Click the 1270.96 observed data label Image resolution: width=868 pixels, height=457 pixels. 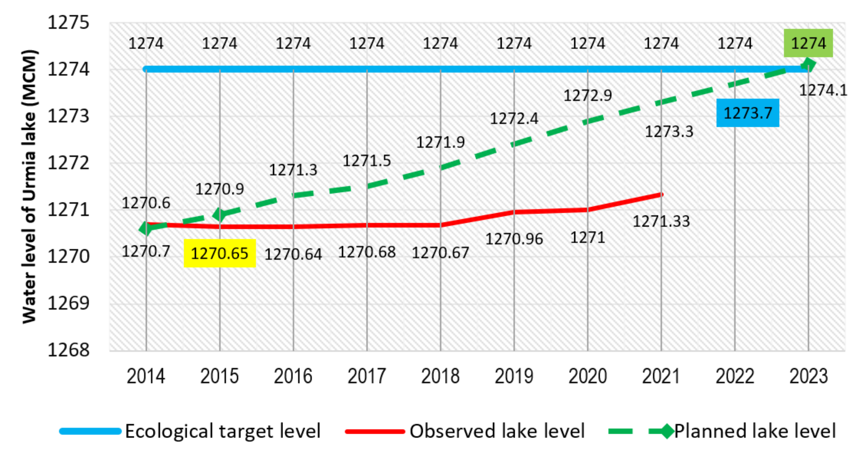[x=514, y=239]
